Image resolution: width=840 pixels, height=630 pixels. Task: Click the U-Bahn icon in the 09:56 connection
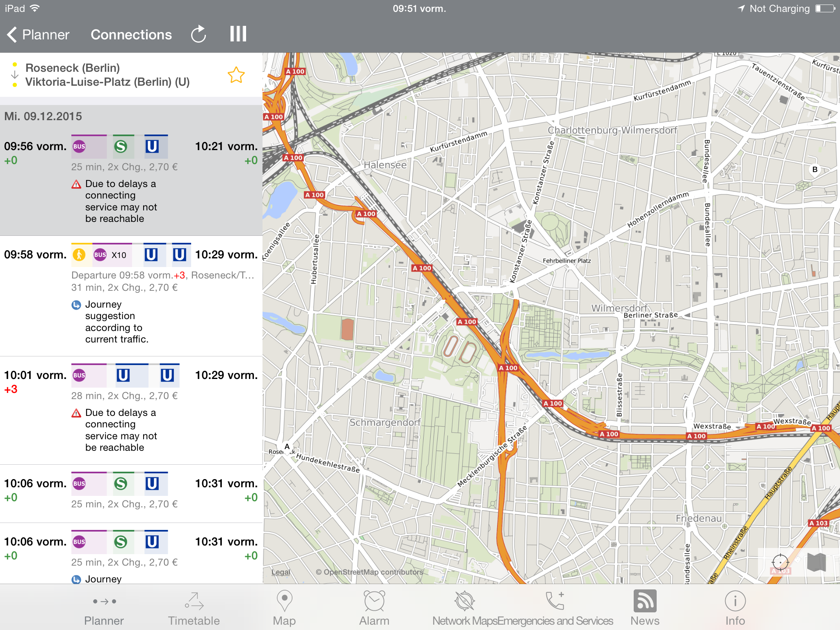152,146
